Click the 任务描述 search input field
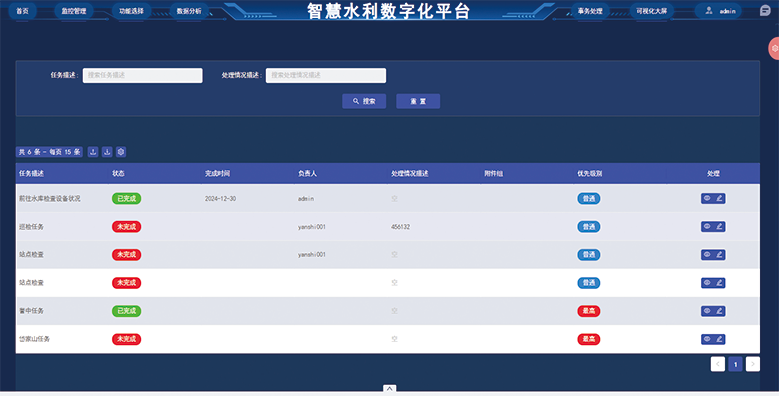The width and height of the screenshot is (779, 396). pos(143,76)
